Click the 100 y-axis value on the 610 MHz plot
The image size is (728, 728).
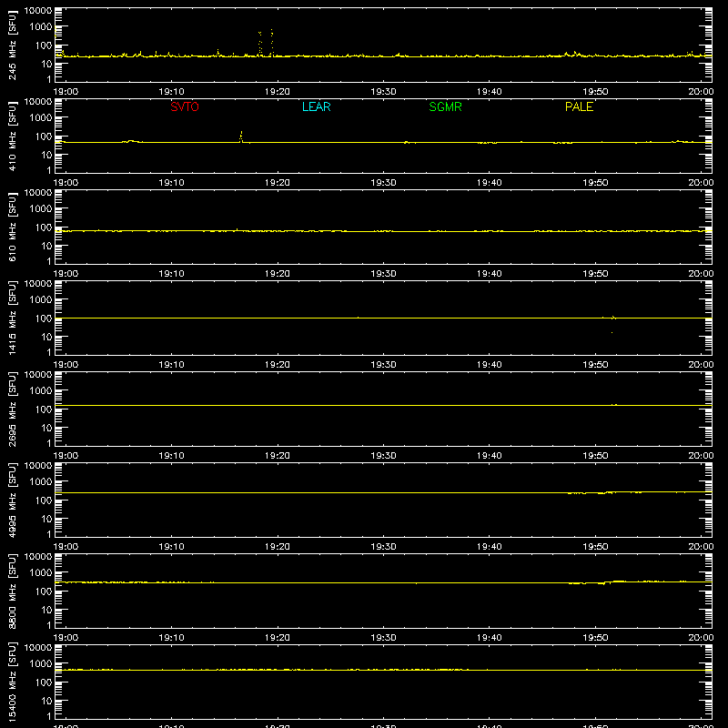click(44, 227)
